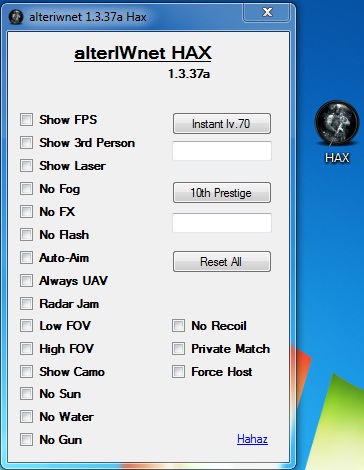This screenshot has height=470, width=364.
Task: Toggle Show 3rd Person option
Action: [26, 143]
